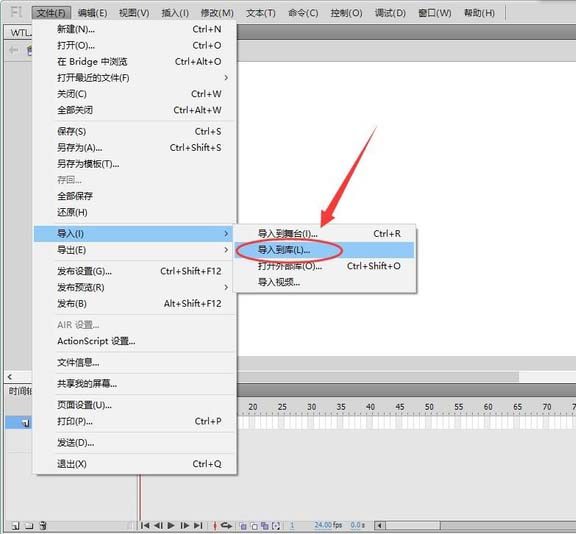Click the stage horizontal scrollbar
This screenshot has height=534, width=576.
tap(378, 376)
